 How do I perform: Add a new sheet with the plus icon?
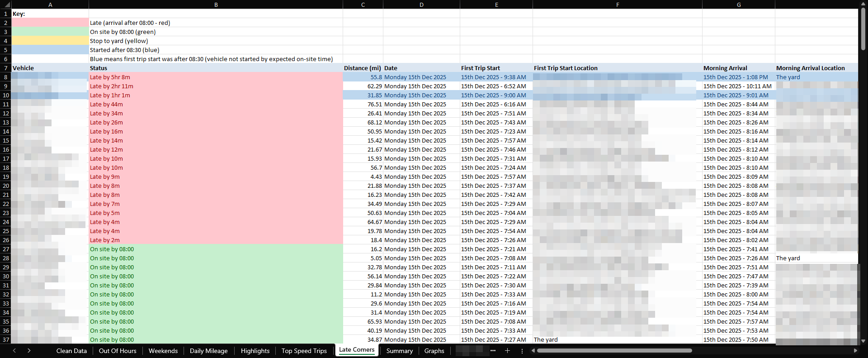coord(507,351)
